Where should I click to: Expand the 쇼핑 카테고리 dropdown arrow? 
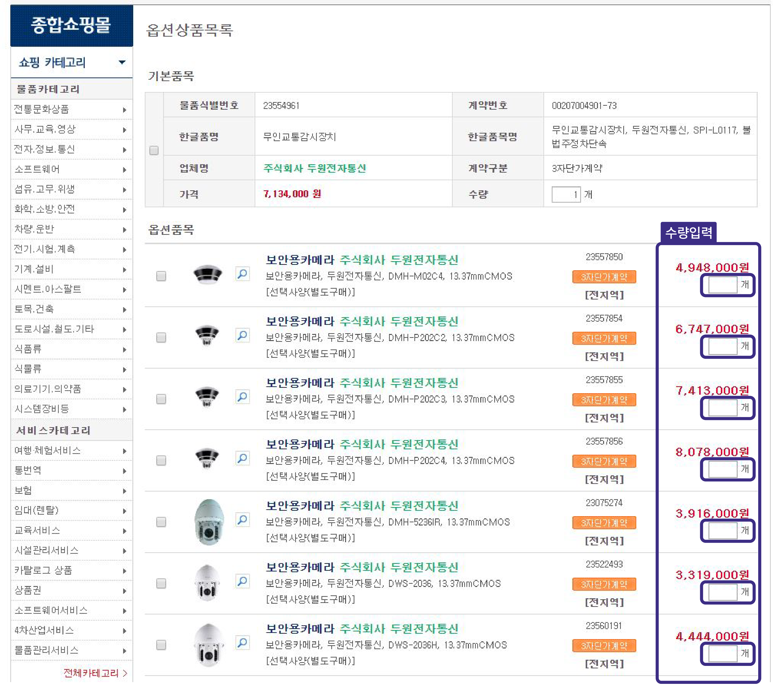[122, 62]
